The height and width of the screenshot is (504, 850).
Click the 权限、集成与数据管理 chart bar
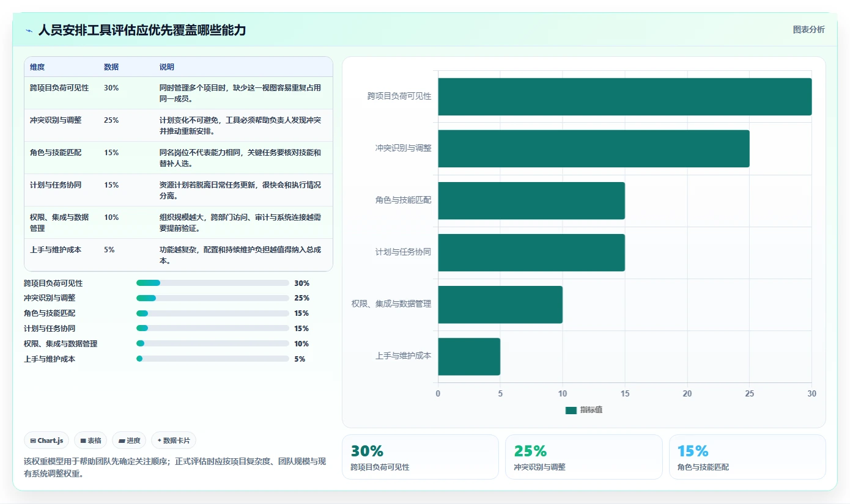point(500,304)
